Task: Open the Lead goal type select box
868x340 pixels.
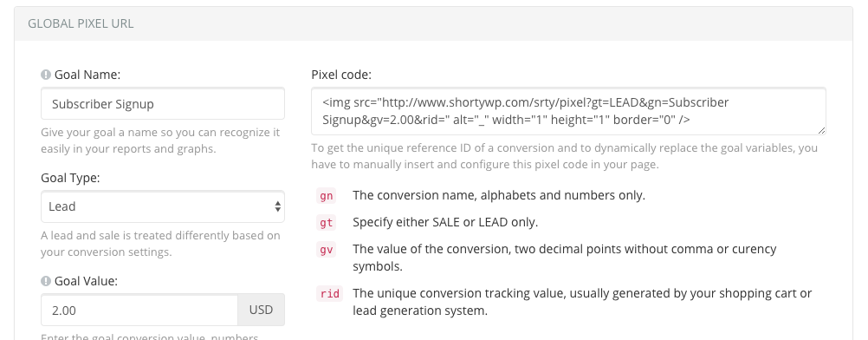Action: 163,206
